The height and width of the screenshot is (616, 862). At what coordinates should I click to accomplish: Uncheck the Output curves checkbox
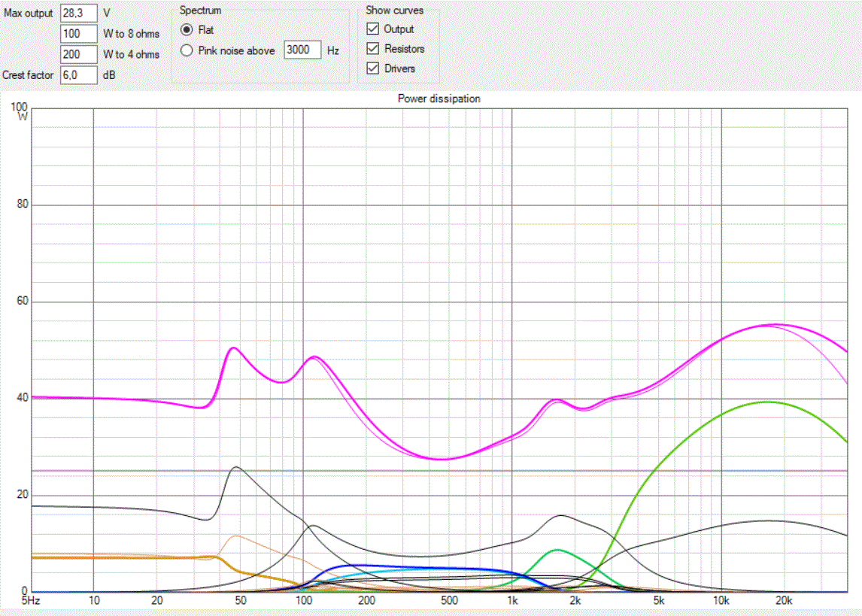click(x=373, y=29)
